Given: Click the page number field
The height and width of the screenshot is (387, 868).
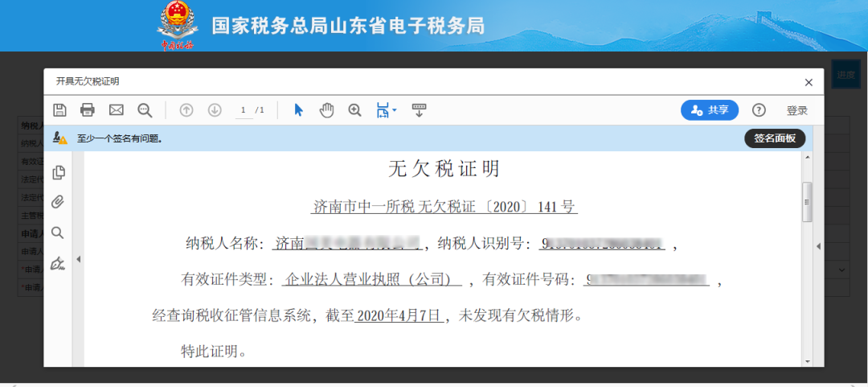Looking at the screenshot, I should [x=243, y=110].
